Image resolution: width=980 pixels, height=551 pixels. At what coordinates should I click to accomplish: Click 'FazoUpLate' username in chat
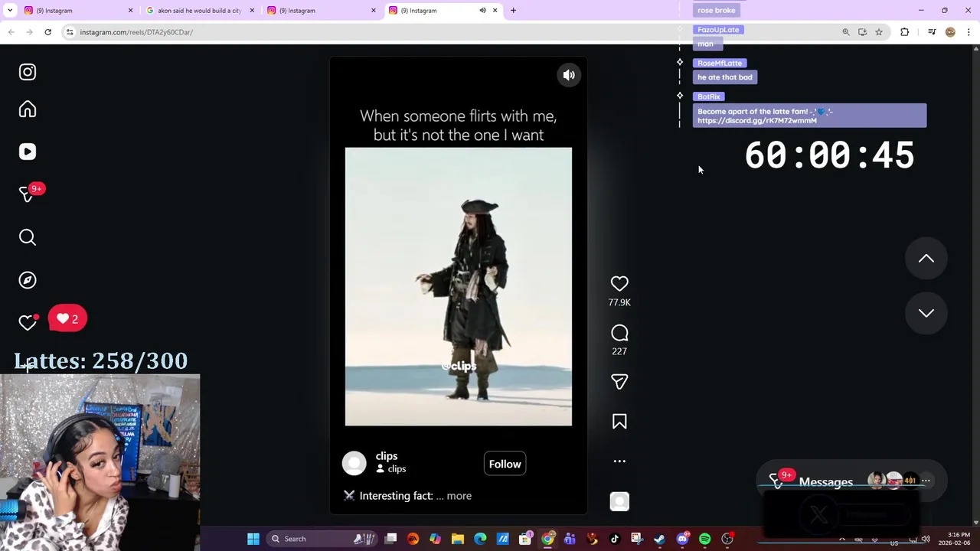(718, 30)
